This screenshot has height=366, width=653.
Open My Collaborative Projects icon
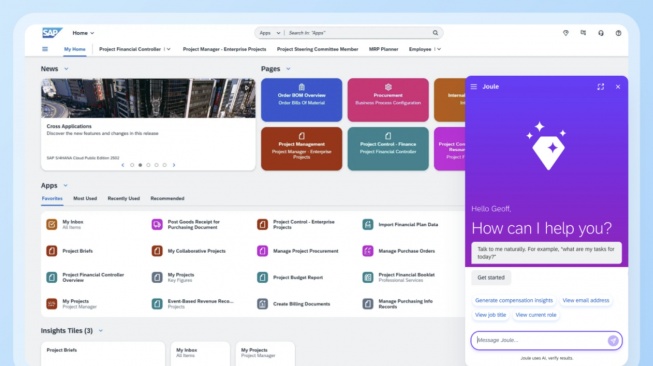[157, 251]
